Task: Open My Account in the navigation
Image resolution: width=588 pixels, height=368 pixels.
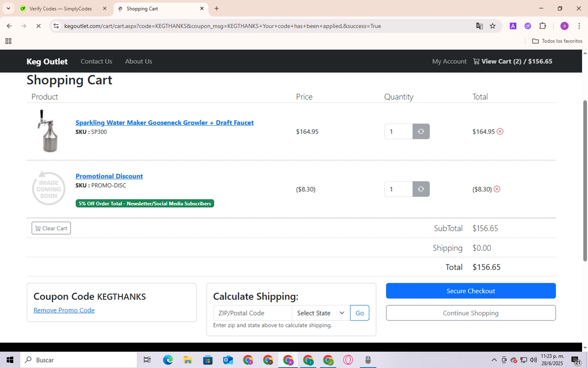Action: (449, 61)
